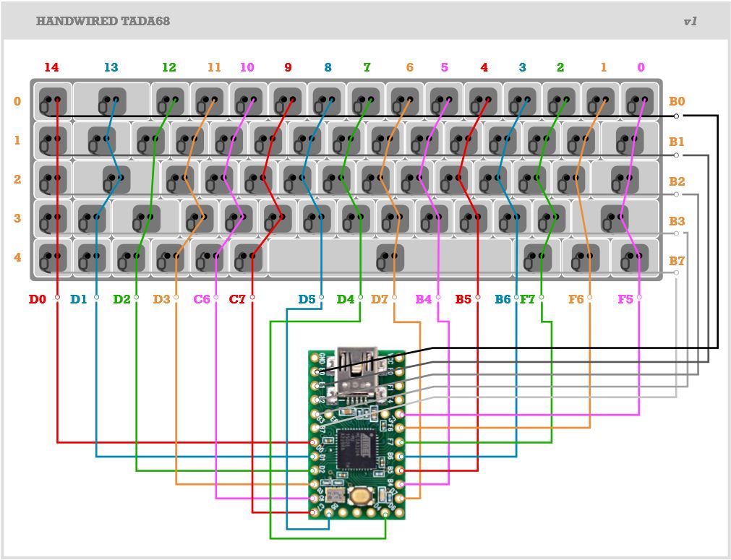Viewport: 731px width, 560px height.
Task: Click the green column 7 header number
Action: click(367, 67)
